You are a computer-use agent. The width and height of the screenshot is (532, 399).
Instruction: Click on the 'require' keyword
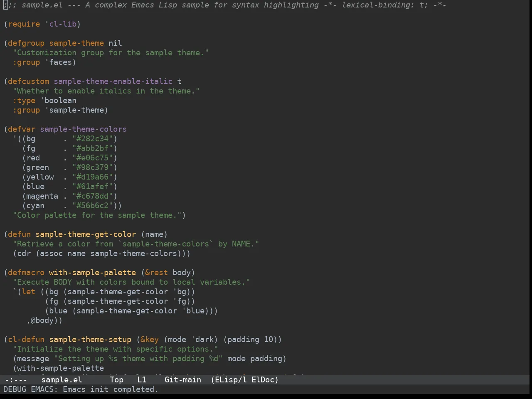click(24, 24)
